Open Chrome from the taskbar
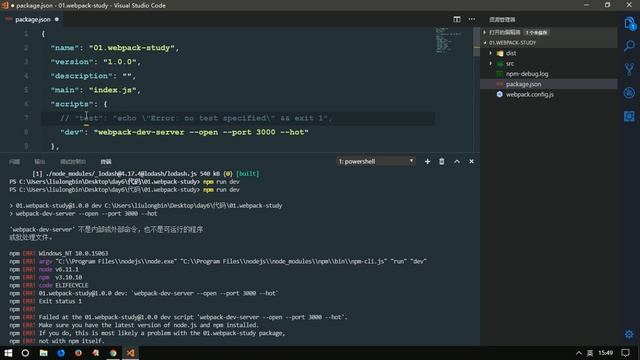The height and width of the screenshot is (360, 640). (113, 353)
